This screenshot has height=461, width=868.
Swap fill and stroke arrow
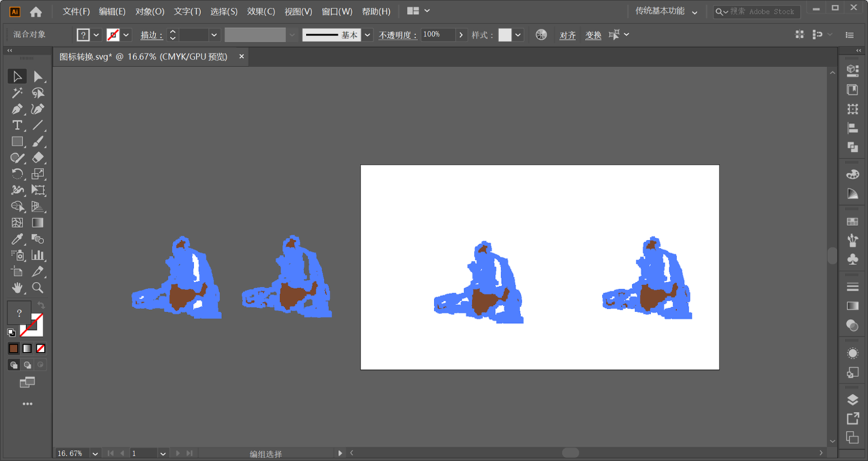(41, 306)
